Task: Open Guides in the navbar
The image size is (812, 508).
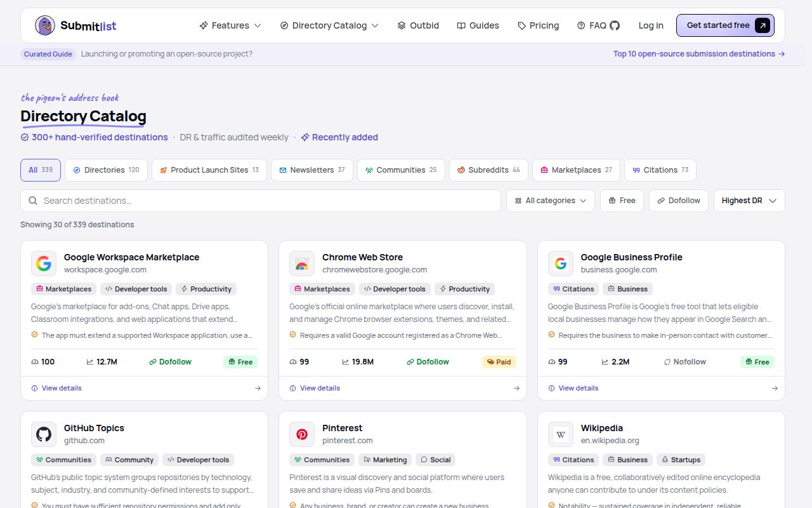Action: click(478, 25)
